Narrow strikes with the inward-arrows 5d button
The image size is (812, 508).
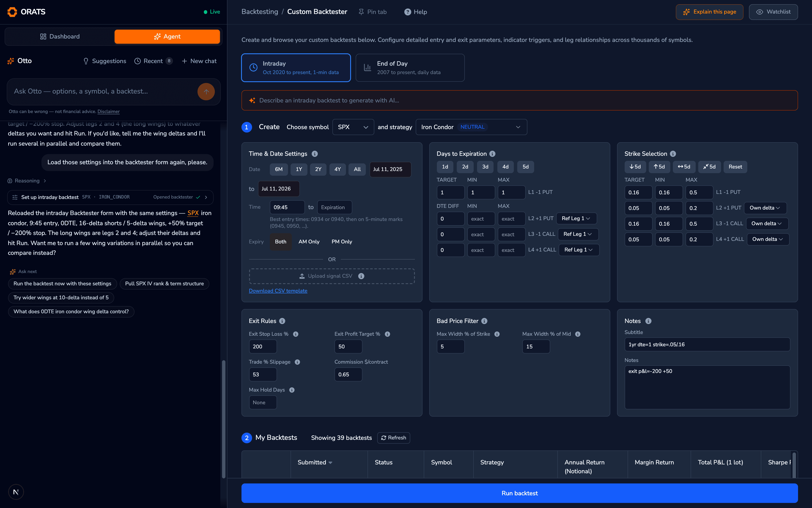709,167
